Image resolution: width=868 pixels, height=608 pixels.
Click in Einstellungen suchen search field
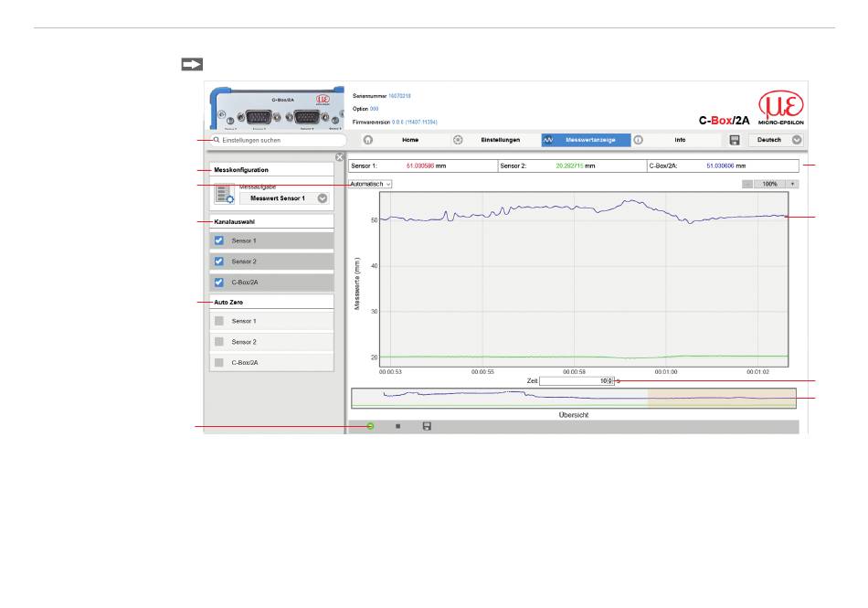(279, 140)
